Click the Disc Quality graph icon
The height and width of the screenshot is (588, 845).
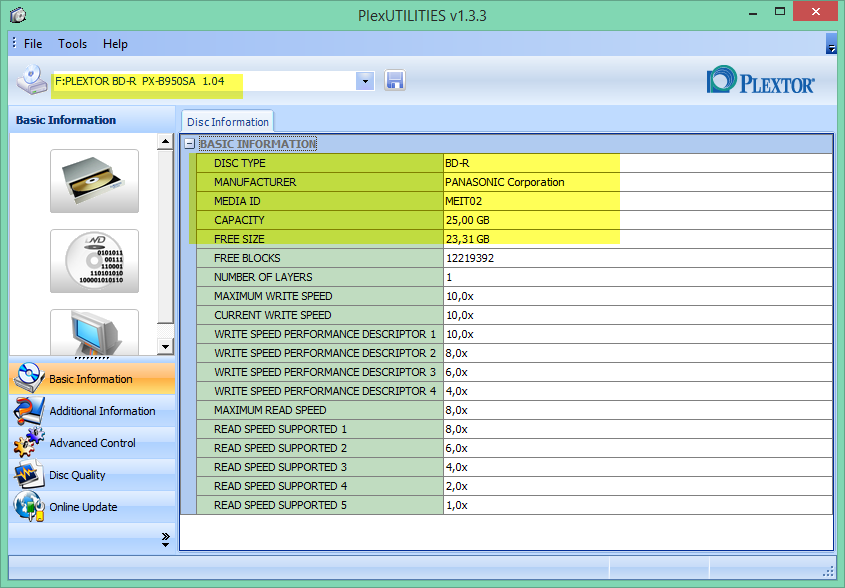(29, 475)
